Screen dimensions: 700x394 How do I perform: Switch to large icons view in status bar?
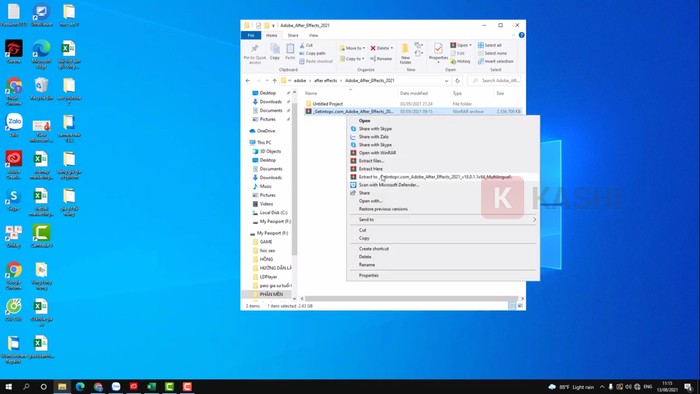click(x=520, y=306)
